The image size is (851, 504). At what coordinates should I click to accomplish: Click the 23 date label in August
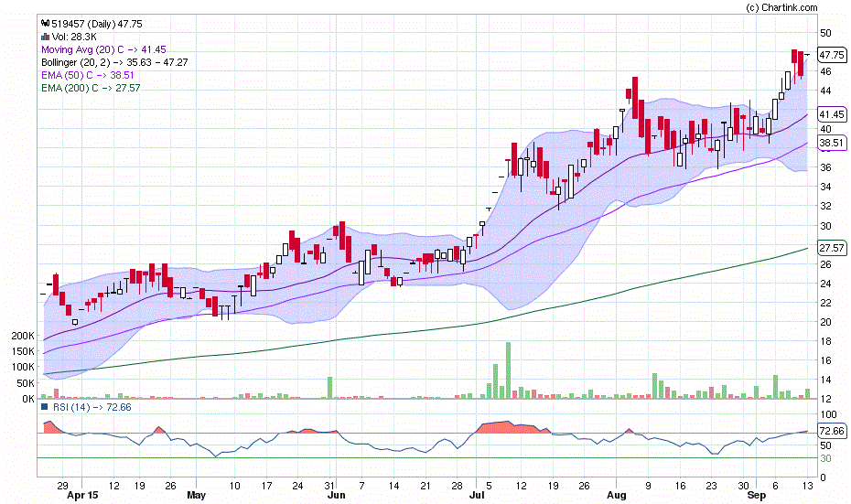(x=711, y=486)
